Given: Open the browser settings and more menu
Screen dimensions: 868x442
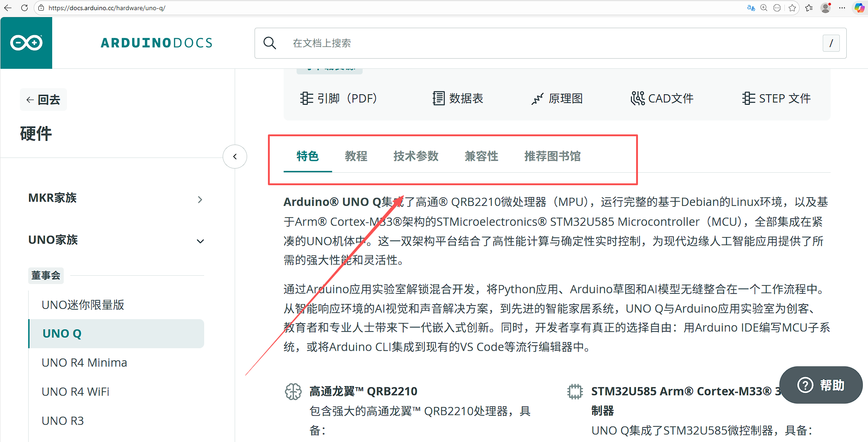Looking at the screenshot, I should coord(842,8).
